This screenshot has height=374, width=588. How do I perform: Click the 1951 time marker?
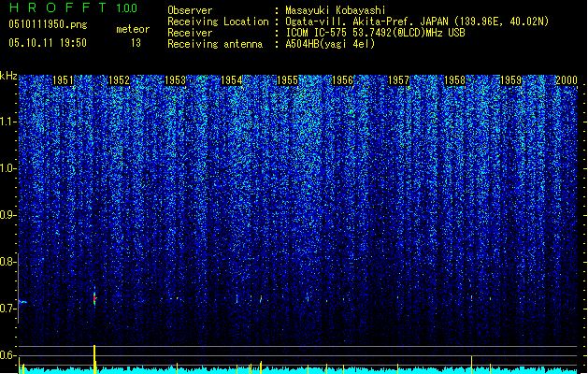pyautogui.click(x=63, y=80)
